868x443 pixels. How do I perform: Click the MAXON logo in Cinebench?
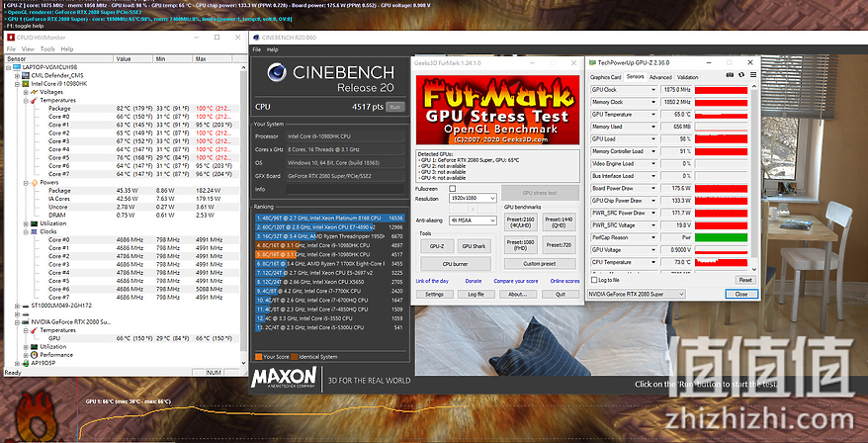(284, 377)
